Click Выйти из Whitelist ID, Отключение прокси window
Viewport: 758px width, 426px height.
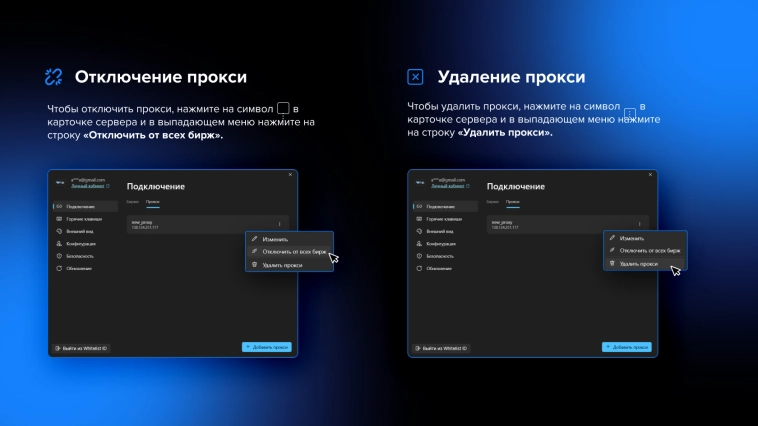(x=81, y=348)
